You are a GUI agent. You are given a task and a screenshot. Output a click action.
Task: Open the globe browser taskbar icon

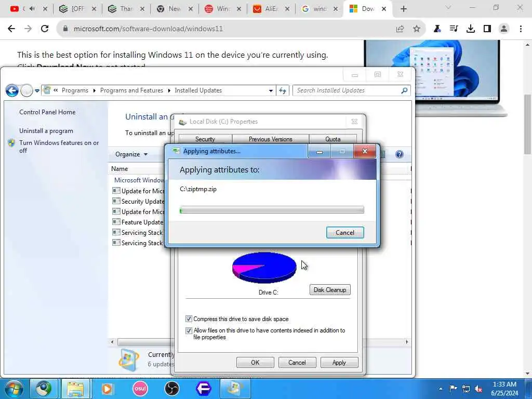point(44,389)
